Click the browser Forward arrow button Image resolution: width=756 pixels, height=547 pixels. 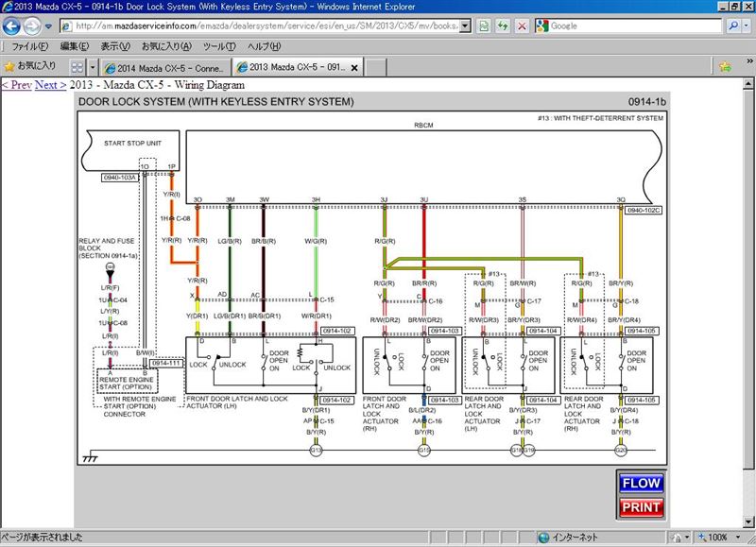pyautogui.click(x=32, y=26)
